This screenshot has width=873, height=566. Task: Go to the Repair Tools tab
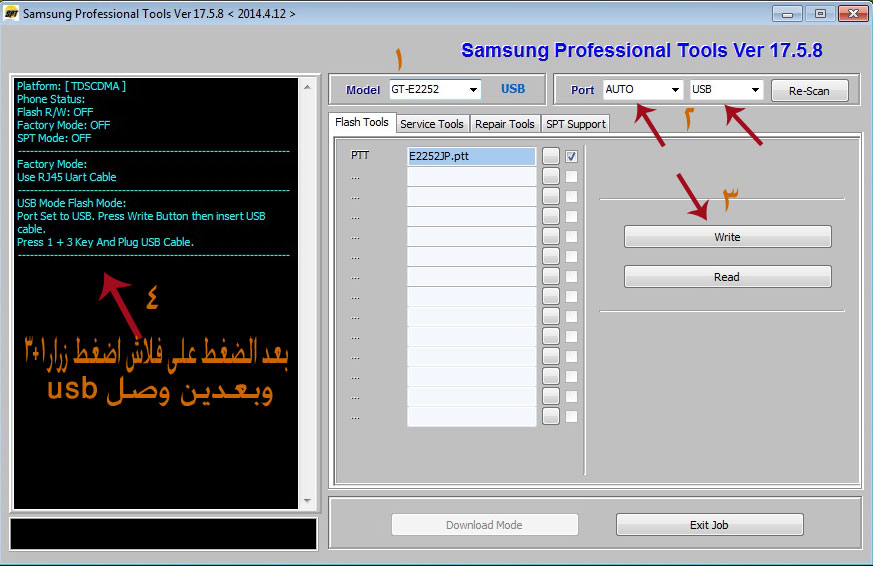(x=505, y=124)
